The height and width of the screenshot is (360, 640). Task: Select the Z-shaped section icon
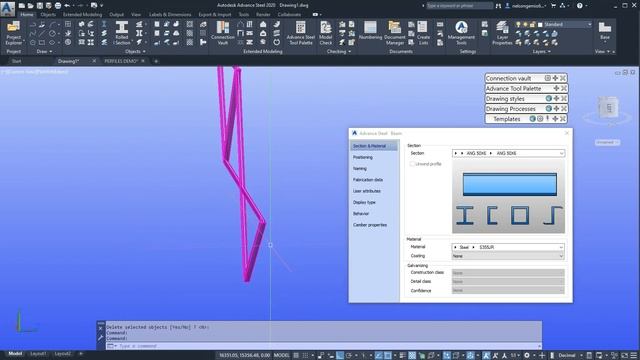click(x=553, y=215)
